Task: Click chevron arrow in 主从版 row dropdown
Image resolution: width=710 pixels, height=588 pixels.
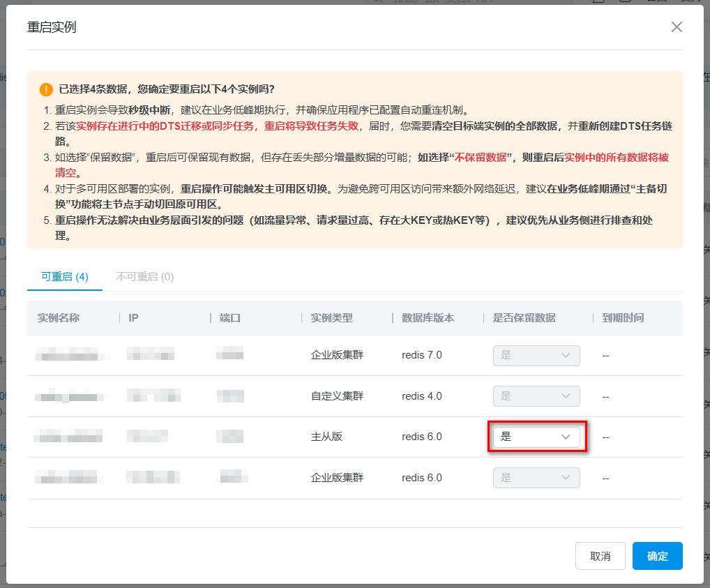Action: [566, 437]
